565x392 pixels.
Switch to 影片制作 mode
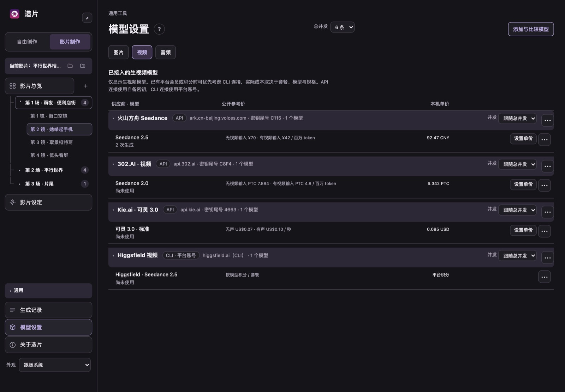tap(70, 42)
